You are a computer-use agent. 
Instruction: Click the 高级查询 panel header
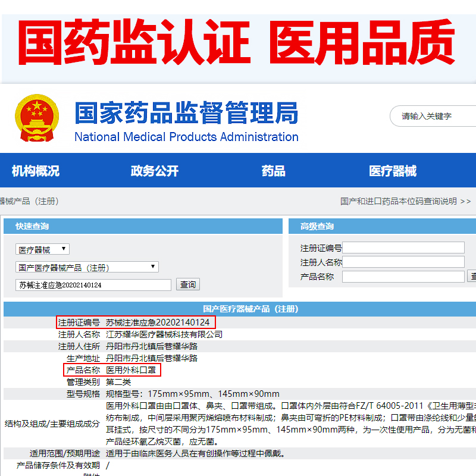(382, 226)
